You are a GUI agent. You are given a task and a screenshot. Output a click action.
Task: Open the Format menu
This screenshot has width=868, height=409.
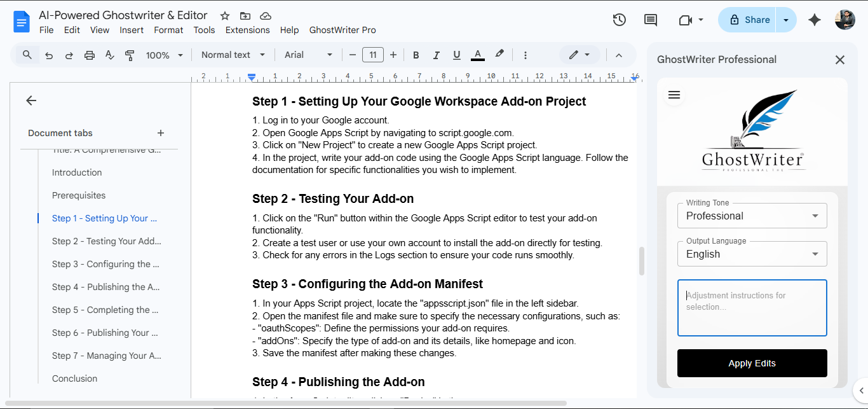(x=168, y=29)
